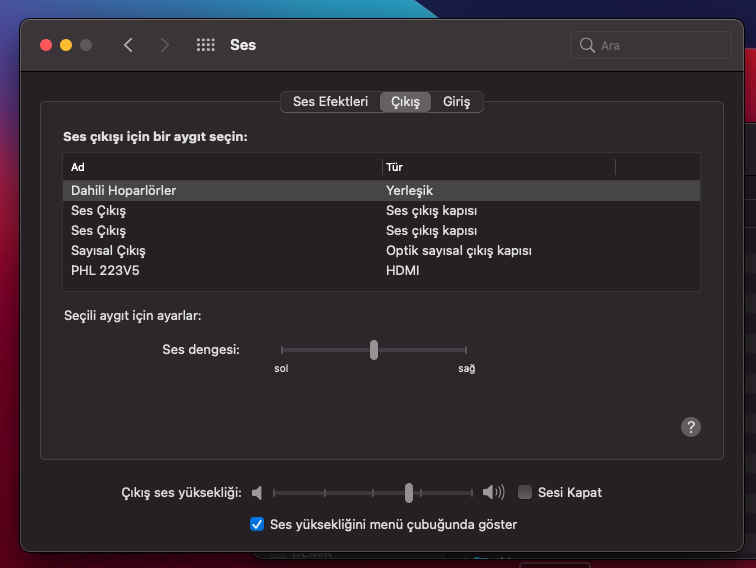Click the Ses dengesi balance slider
This screenshot has width=756, height=568.
(x=374, y=350)
